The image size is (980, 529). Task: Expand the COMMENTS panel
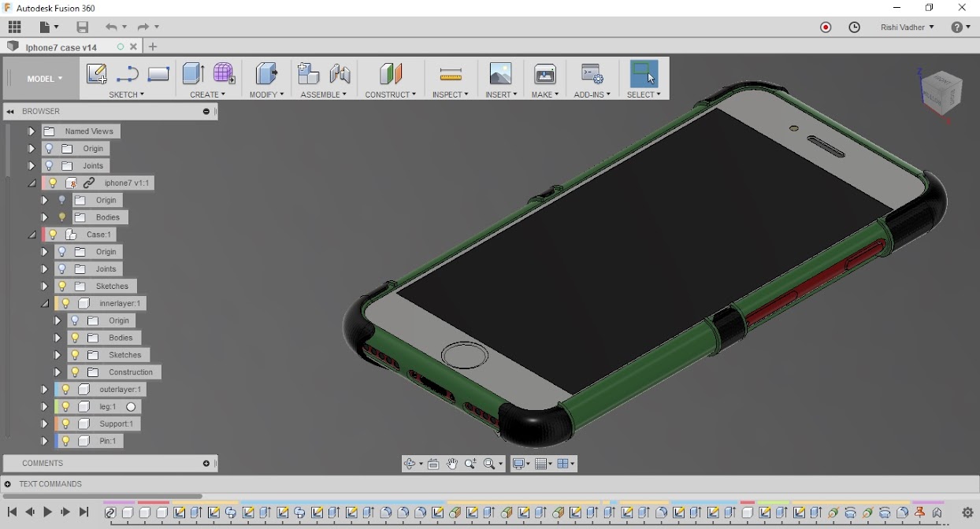click(206, 464)
